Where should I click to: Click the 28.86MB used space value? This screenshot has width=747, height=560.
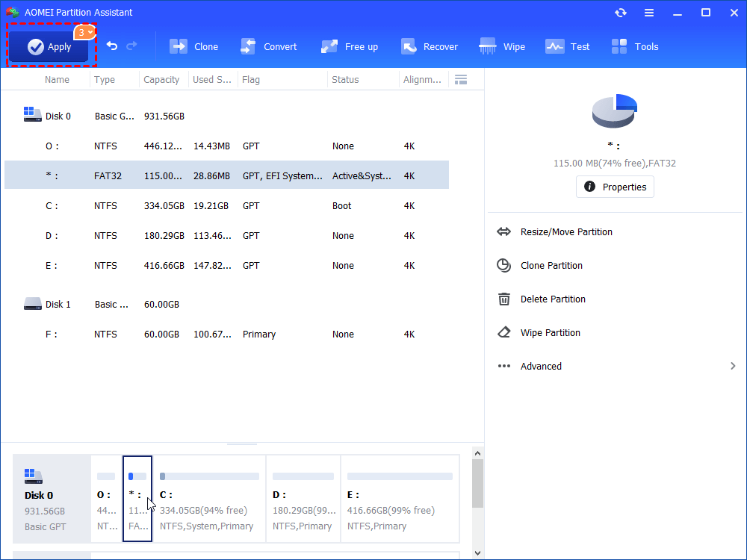tap(211, 175)
